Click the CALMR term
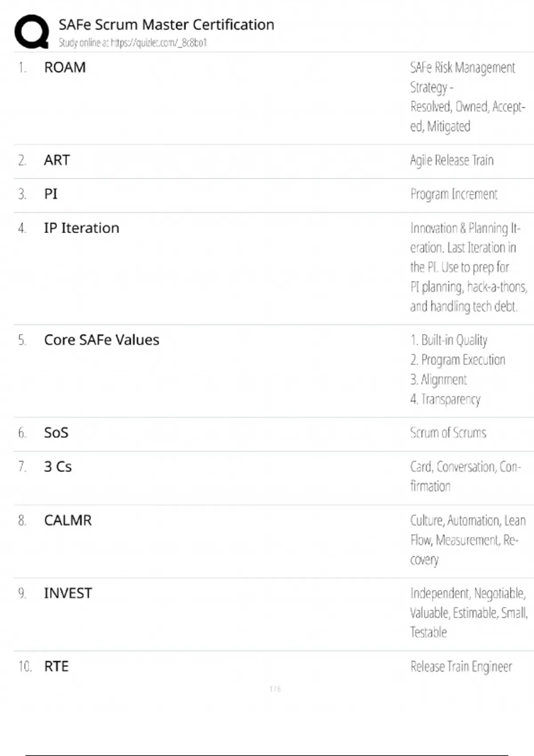Image resolution: width=534 pixels, height=756 pixels. 68,520
